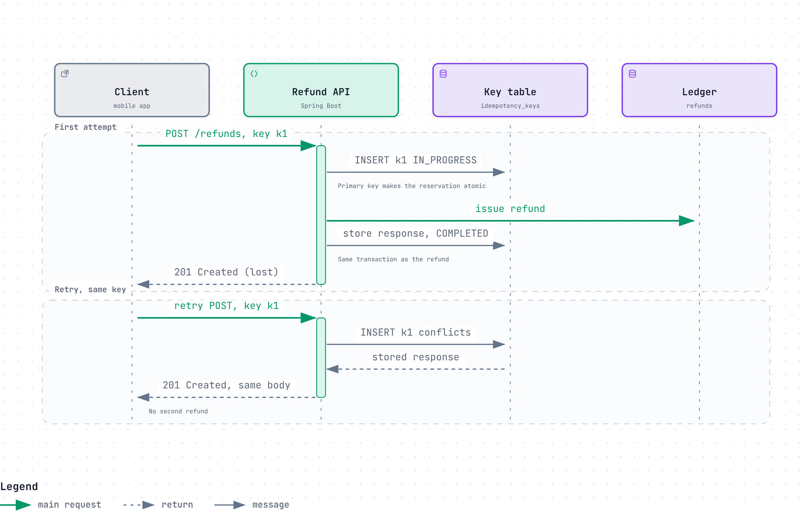This screenshot has width=812, height=511.
Task: Select the 'INSERT k1 IN_PROGRESS' message label
Action: pyautogui.click(x=416, y=160)
